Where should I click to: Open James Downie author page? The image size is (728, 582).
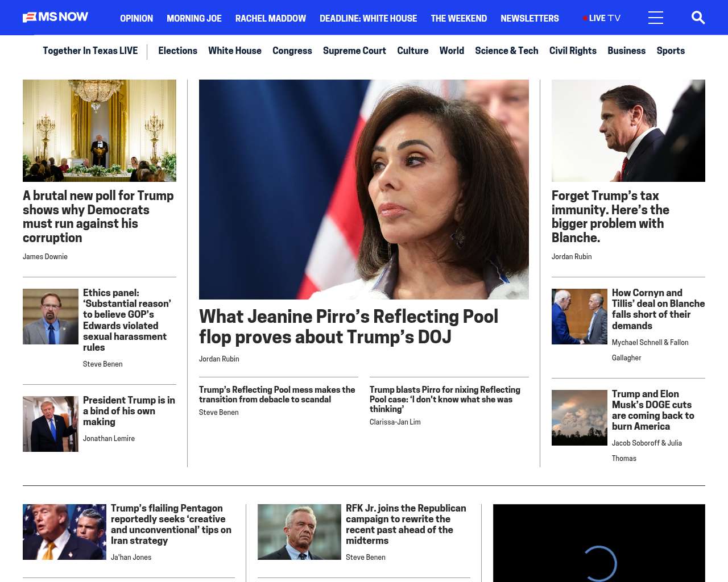(45, 257)
